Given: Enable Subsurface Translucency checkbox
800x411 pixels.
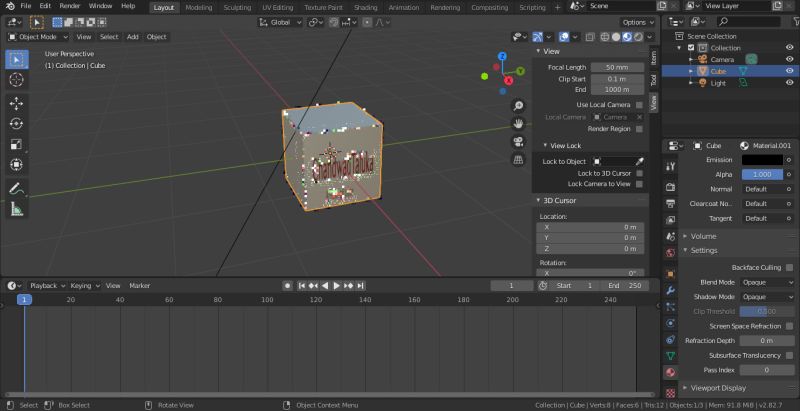Looking at the screenshot, I should click(790, 355).
